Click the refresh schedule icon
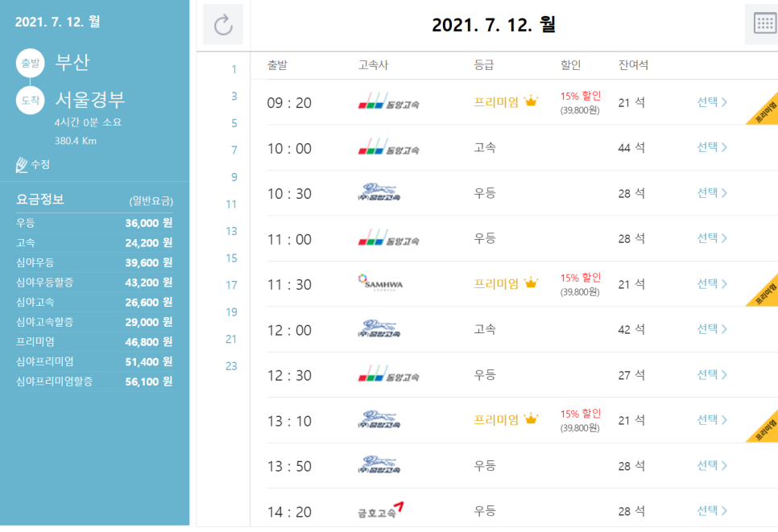Viewport: 778px width, 532px height. click(x=223, y=25)
